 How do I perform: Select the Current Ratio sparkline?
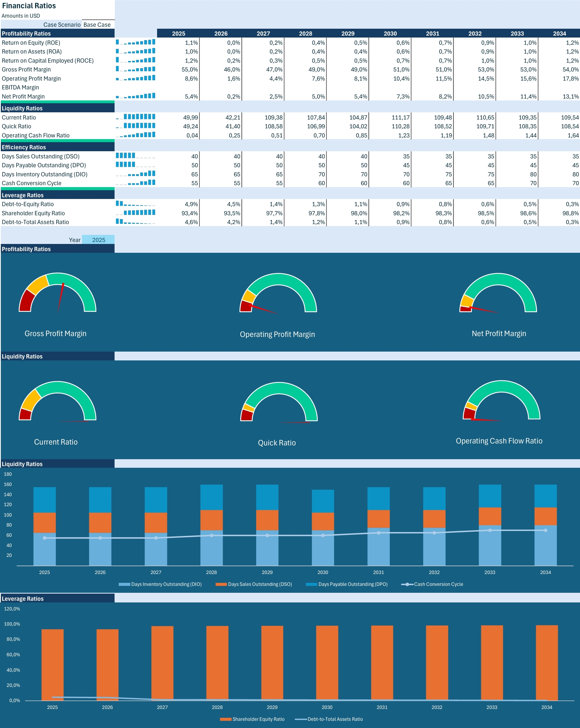pos(135,117)
